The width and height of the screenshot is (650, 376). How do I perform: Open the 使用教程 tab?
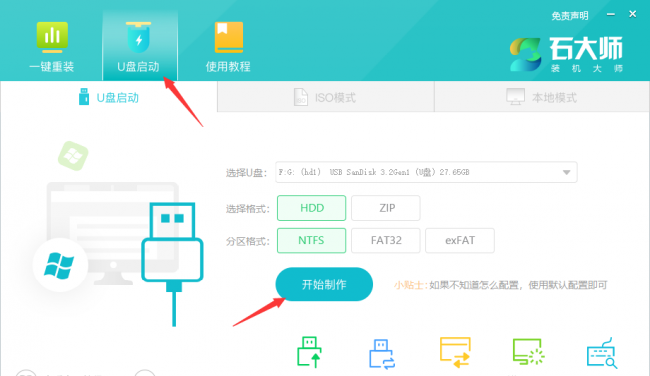(x=228, y=47)
